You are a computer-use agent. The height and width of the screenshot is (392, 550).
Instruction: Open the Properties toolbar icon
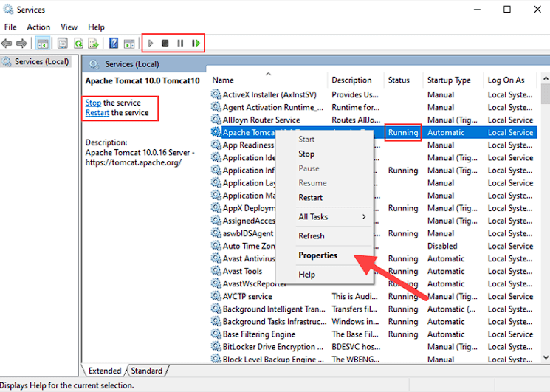(63, 44)
